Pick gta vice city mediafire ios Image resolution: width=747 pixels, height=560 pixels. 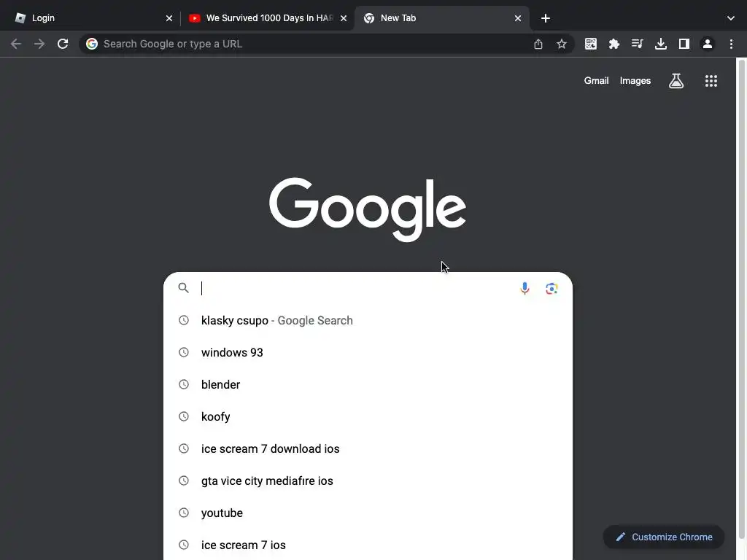point(368,481)
